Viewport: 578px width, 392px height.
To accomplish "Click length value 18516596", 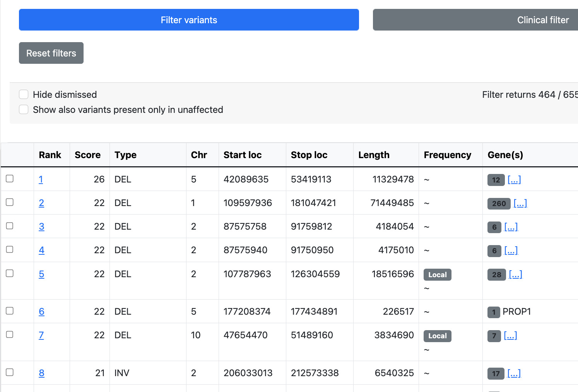I will 393,274.
